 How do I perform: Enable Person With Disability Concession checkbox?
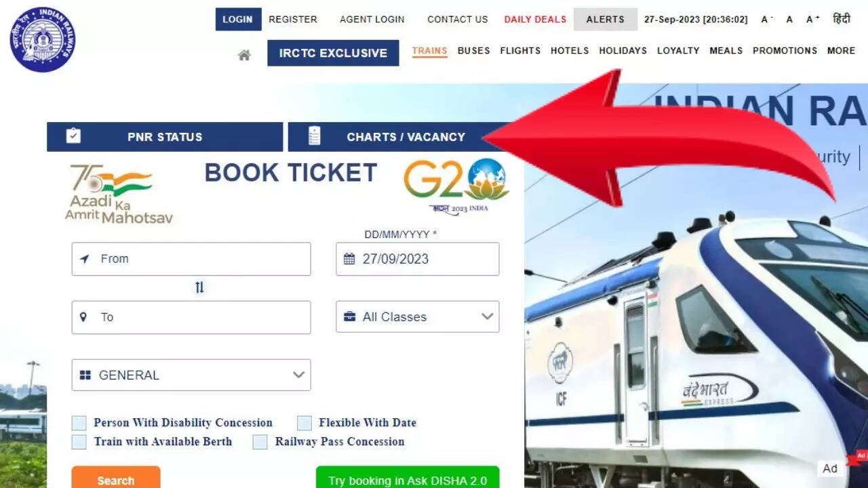[79, 423]
